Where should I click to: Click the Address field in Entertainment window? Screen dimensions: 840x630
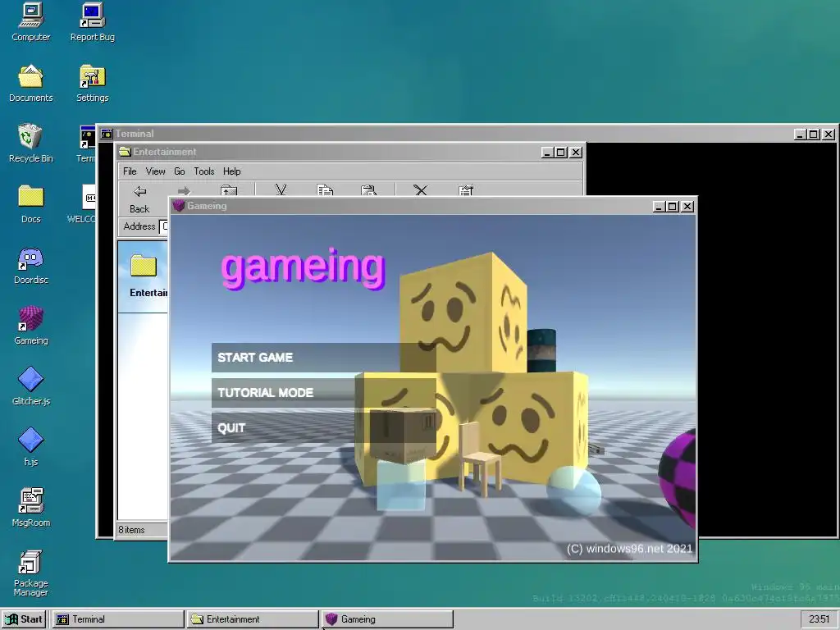pos(164,226)
